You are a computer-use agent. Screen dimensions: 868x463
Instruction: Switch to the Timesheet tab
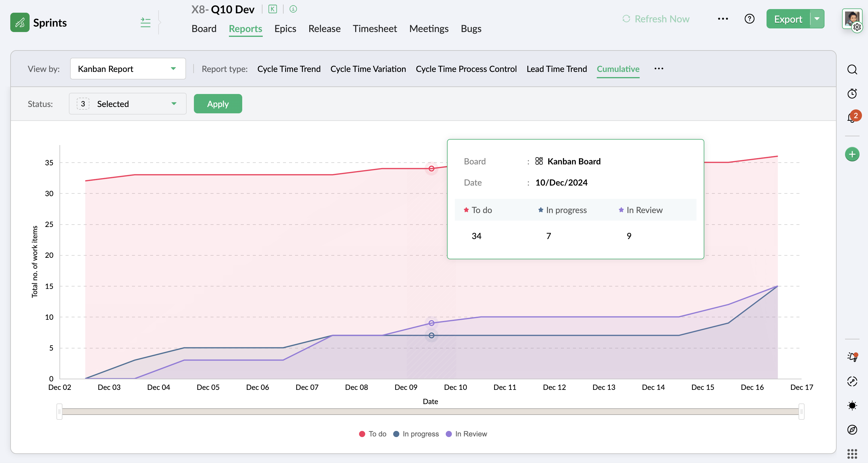tap(375, 29)
